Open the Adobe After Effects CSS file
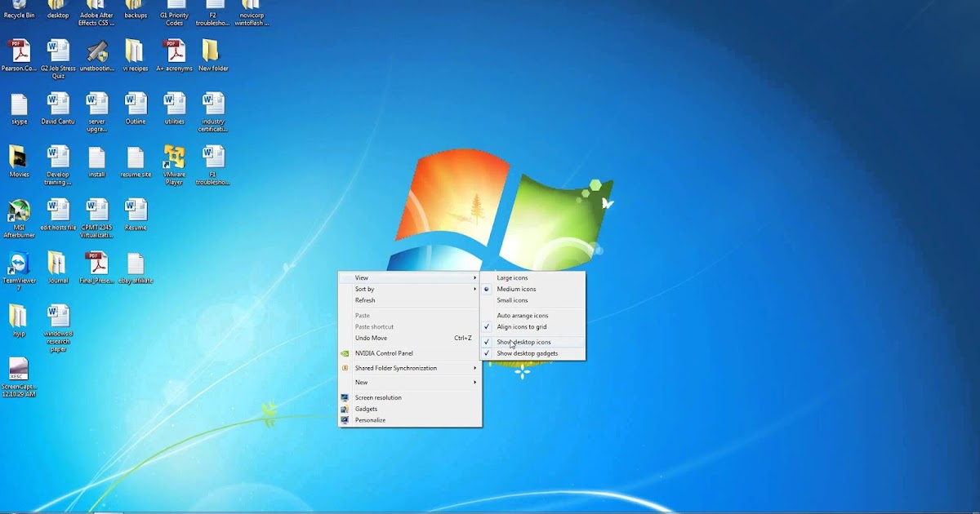 96,10
